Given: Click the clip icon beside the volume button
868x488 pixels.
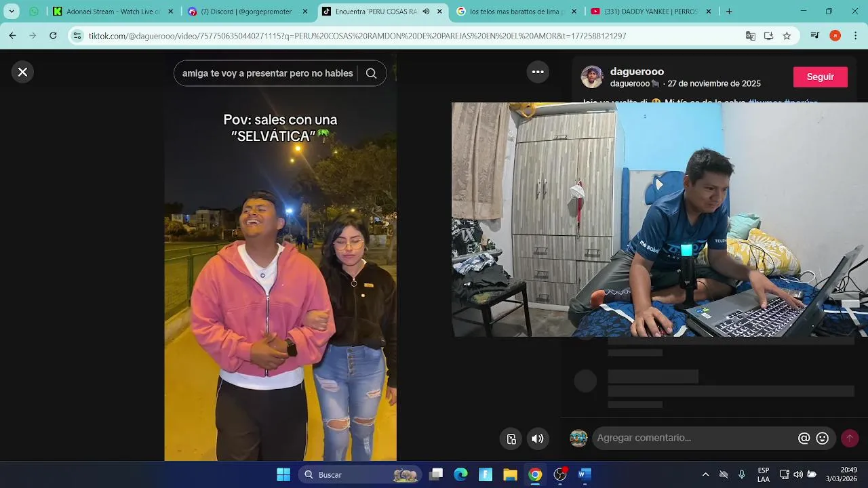Looking at the screenshot, I should (x=511, y=439).
